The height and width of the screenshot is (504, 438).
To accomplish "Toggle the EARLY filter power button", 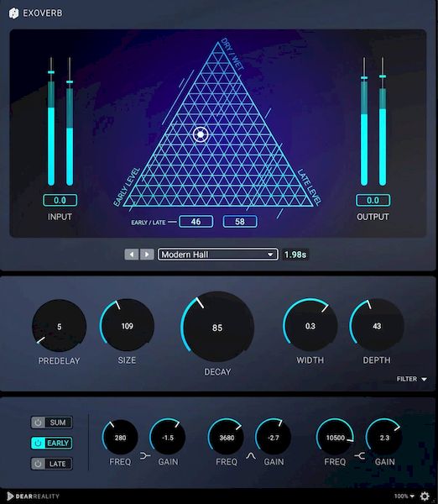I will (x=38, y=443).
